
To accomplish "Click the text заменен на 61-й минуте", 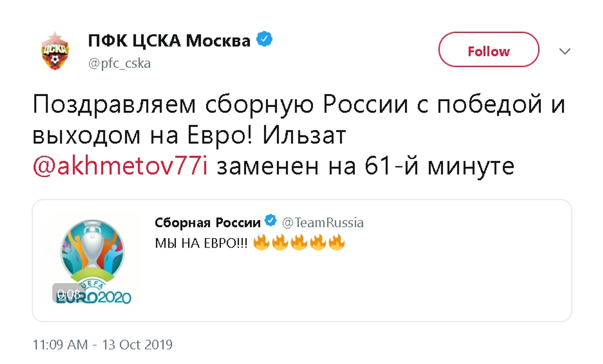I will 366,166.
